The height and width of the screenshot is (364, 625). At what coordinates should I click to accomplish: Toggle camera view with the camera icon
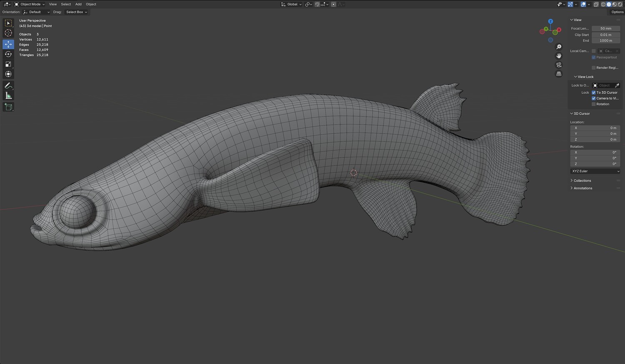[559, 65]
